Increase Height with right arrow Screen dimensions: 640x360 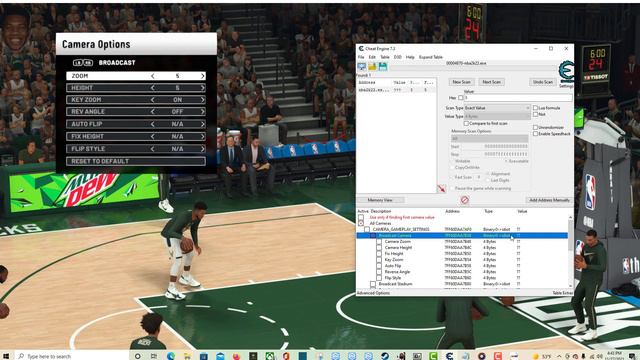202,88
